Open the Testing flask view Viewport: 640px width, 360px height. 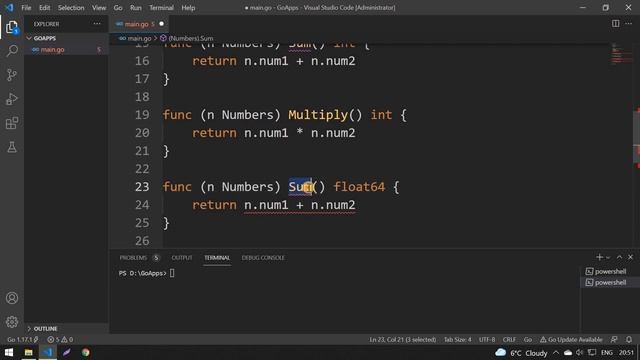coord(12,147)
